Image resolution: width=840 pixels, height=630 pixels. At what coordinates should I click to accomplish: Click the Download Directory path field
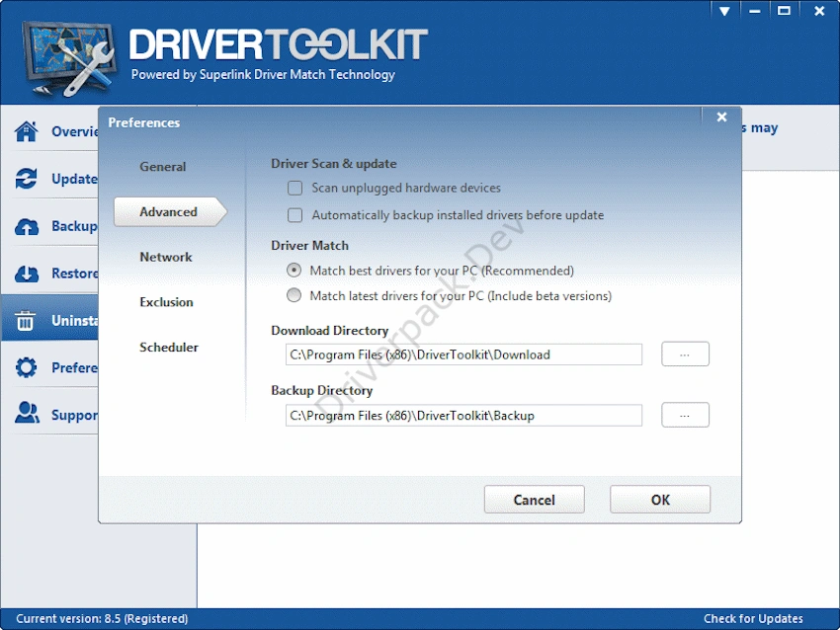pyautogui.click(x=463, y=354)
